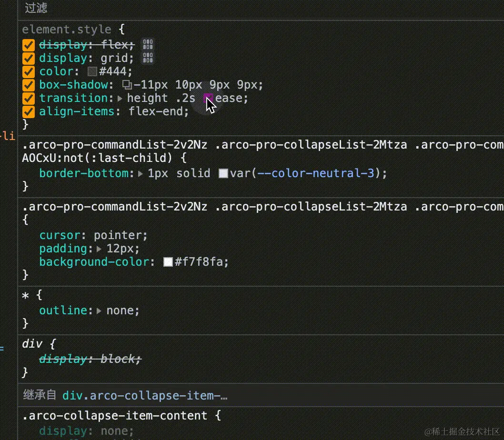Click the grid display value
The width and height of the screenshot is (504, 440).
tap(114, 58)
